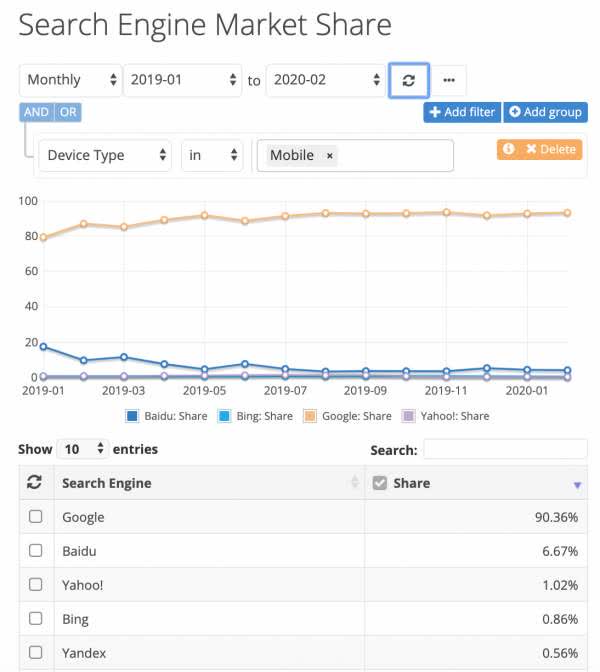Viewport: 600px width, 672px height.
Task: Switch filter logic to OR
Action: point(68,112)
